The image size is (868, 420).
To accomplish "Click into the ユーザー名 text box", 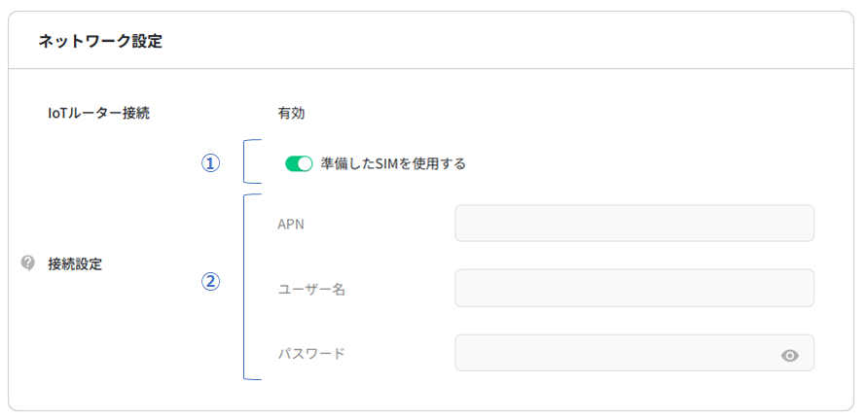I will pos(633,288).
